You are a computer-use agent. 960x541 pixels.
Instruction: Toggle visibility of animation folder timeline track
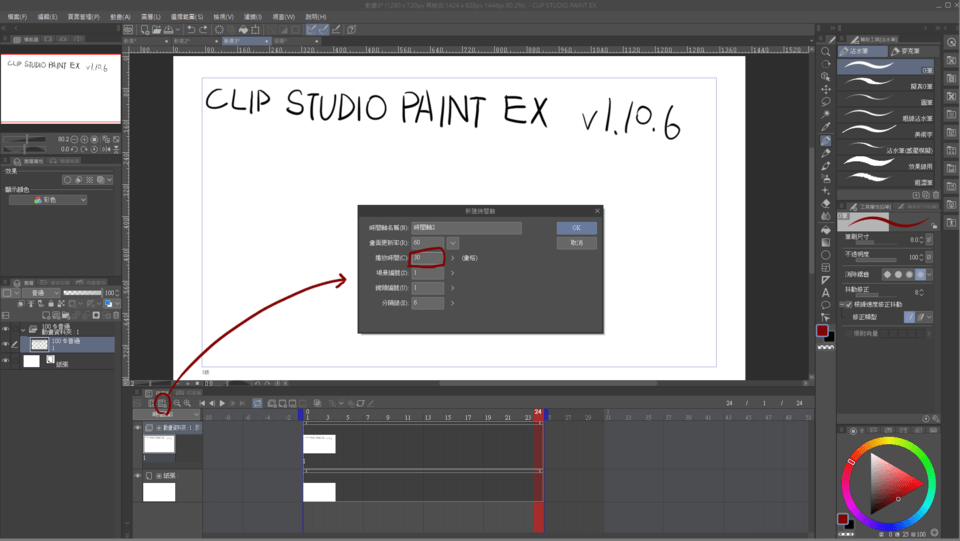138,428
